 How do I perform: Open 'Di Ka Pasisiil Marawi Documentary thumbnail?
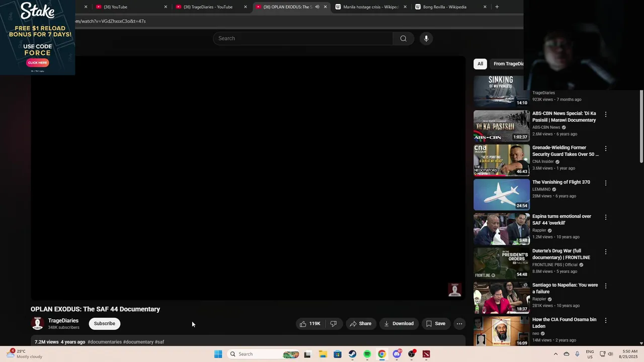click(502, 126)
